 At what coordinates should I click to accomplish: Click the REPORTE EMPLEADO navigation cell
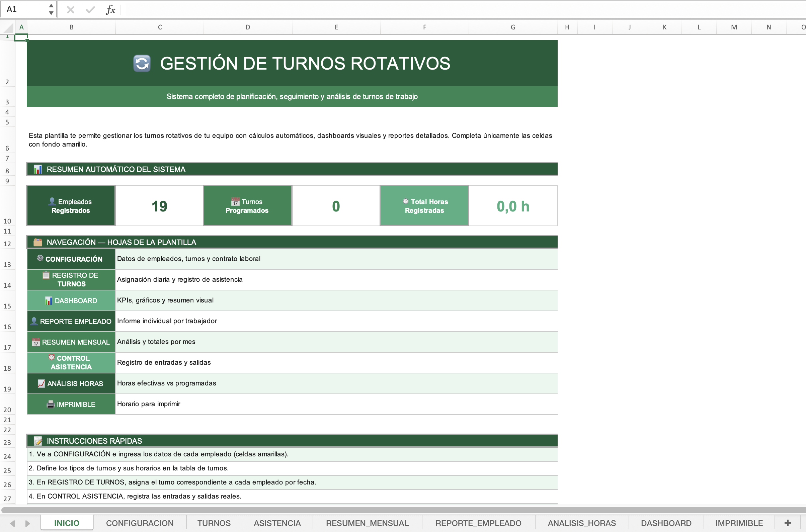(71, 321)
